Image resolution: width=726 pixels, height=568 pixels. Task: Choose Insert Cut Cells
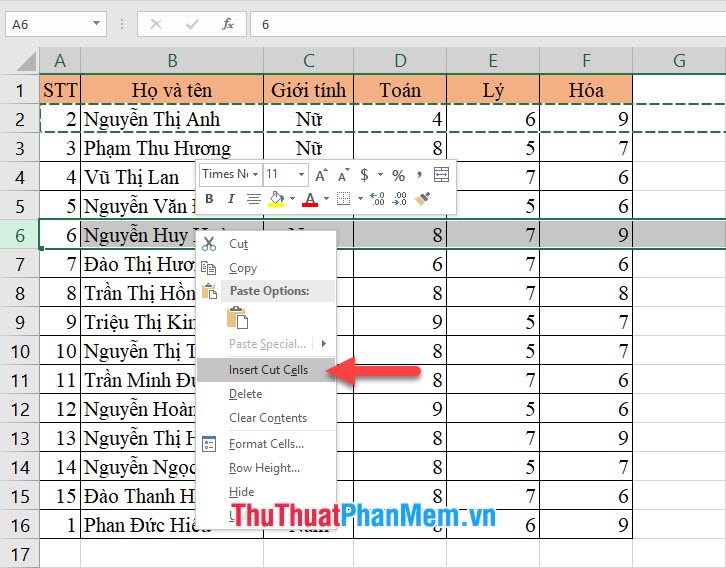coord(266,369)
